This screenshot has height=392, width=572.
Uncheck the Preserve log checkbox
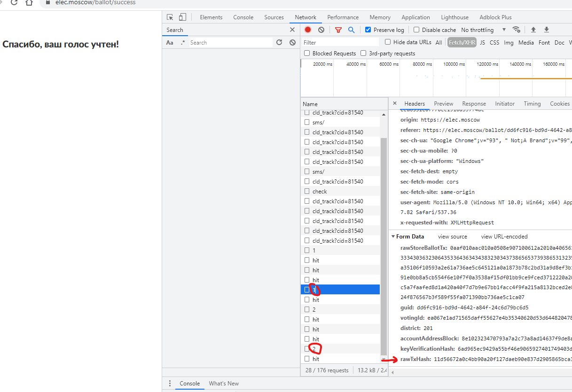click(368, 30)
